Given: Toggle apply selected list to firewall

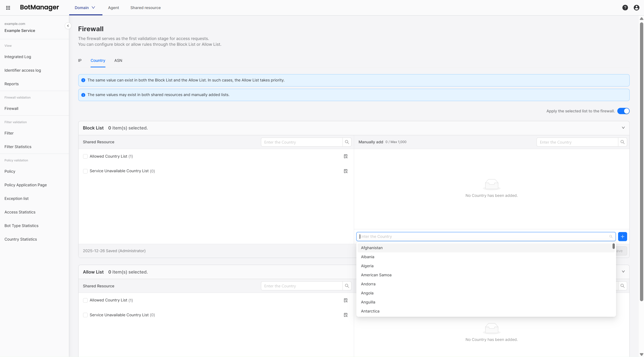Looking at the screenshot, I should pyautogui.click(x=623, y=111).
